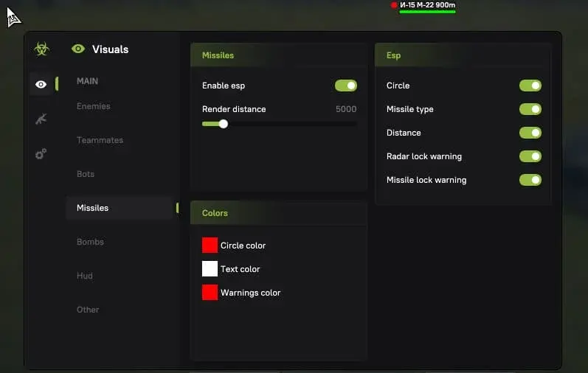The image size is (588, 373).
Task: Pick the white Text color swatch
Action: pyautogui.click(x=210, y=269)
